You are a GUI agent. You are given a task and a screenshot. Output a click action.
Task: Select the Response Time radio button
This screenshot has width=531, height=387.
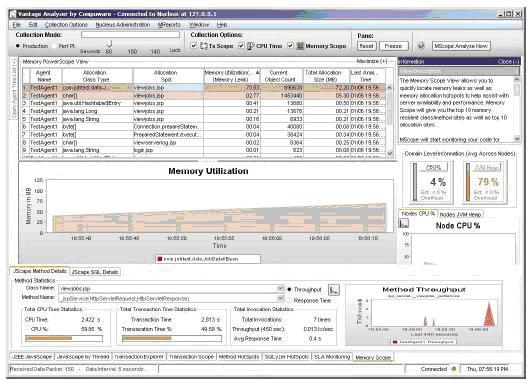[x=289, y=300]
